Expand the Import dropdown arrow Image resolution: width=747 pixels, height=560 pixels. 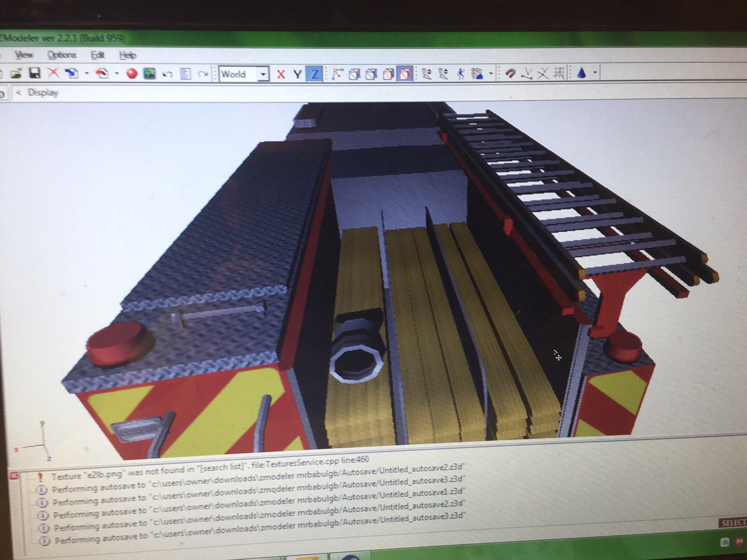pyautogui.click(x=86, y=74)
